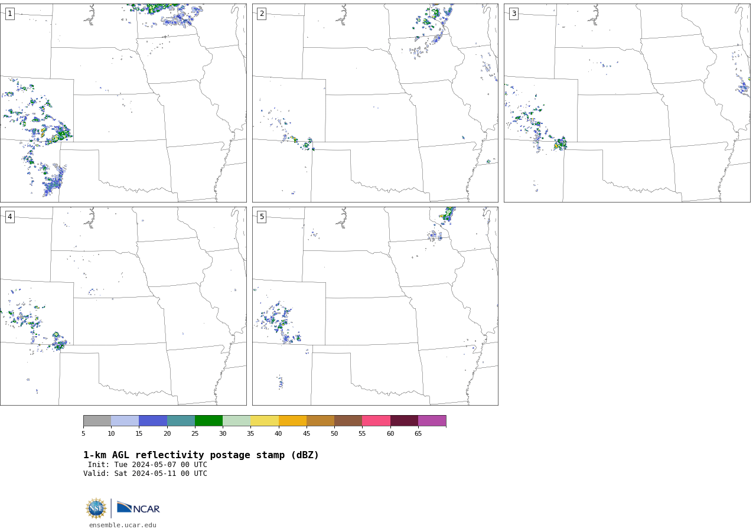Select the gray 5-10 dBZ swatch
The width and height of the screenshot is (756, 532).
(97, 420)
